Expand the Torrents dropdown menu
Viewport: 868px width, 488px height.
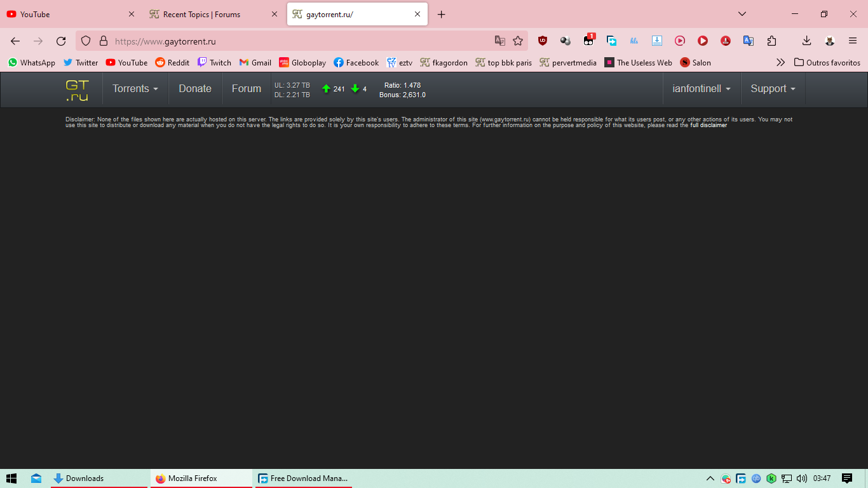point(135,89)
